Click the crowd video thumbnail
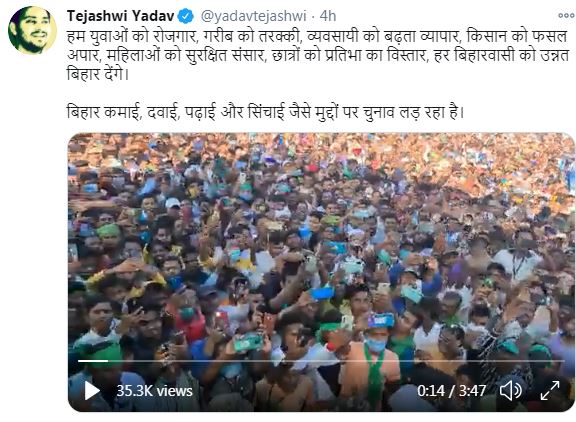The image size is (576, 422). click(x=321, y=272)
